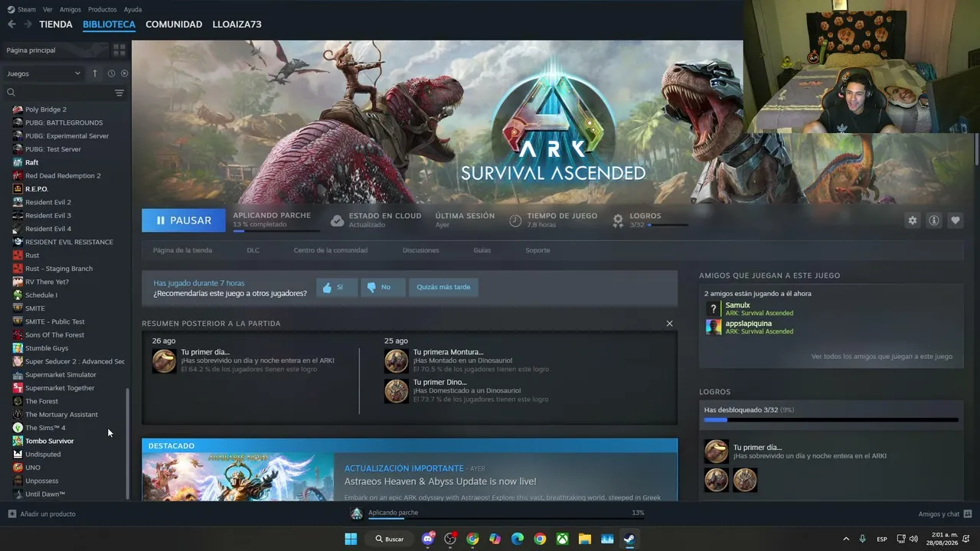Go forward with the navigation arrow
980x551 pixels.
click(x=28, y=24)
